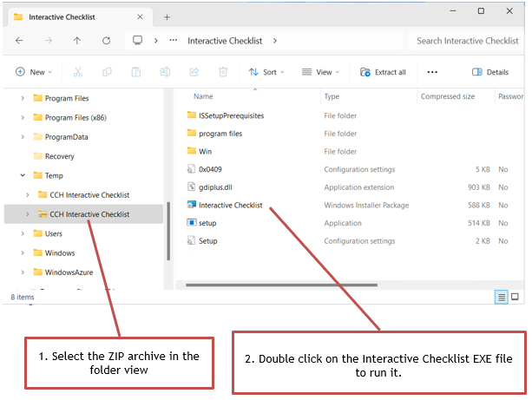This screenshot has height=400, width=532.
Task: Go up one folder level
Action: tap(77, 41)
